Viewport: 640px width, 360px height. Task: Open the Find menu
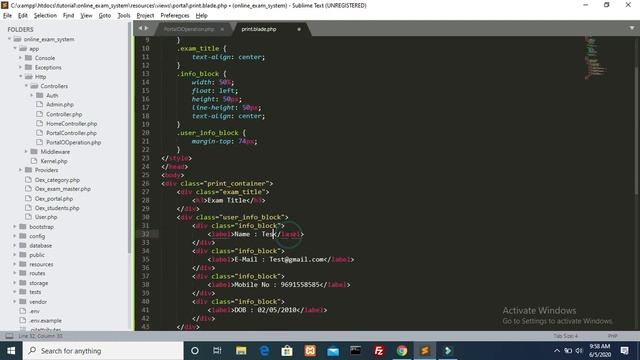coord(68,16)
